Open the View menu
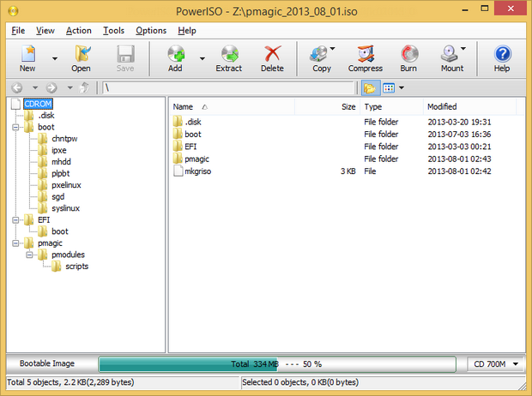 click(45, 31)
